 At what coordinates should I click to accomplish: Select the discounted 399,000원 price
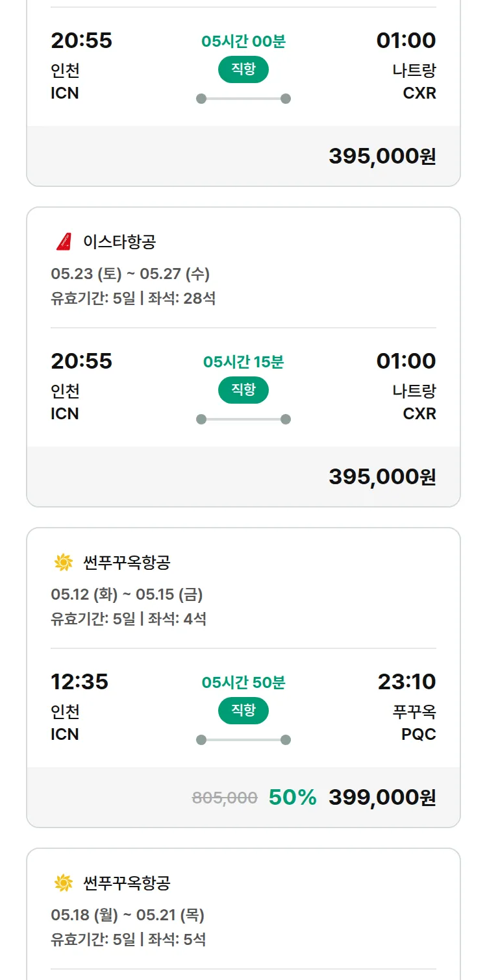382,798
